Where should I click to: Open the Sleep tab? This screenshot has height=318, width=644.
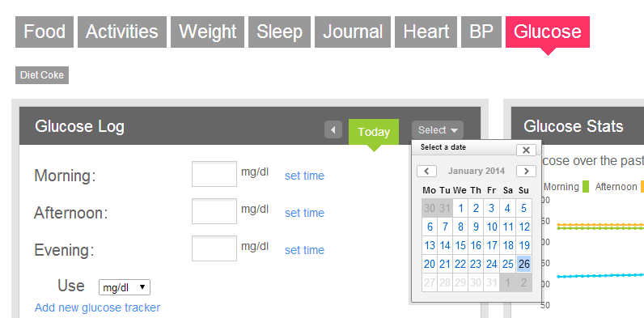[x=279, y=32]
